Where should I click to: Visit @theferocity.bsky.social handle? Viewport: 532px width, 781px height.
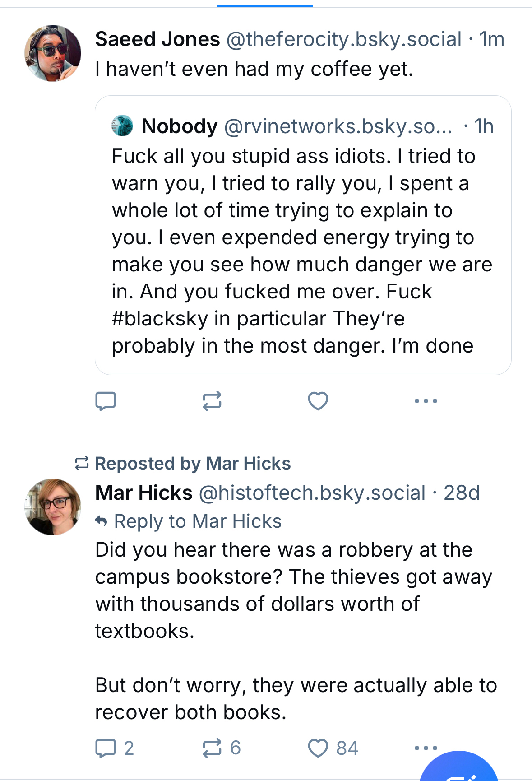344,39
